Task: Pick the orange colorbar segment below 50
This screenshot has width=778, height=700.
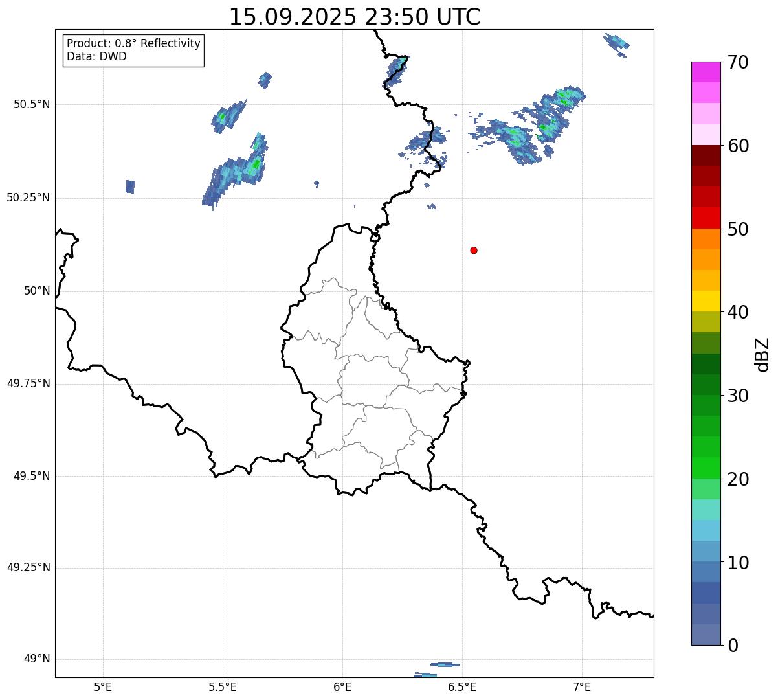Action: (706, 239)
